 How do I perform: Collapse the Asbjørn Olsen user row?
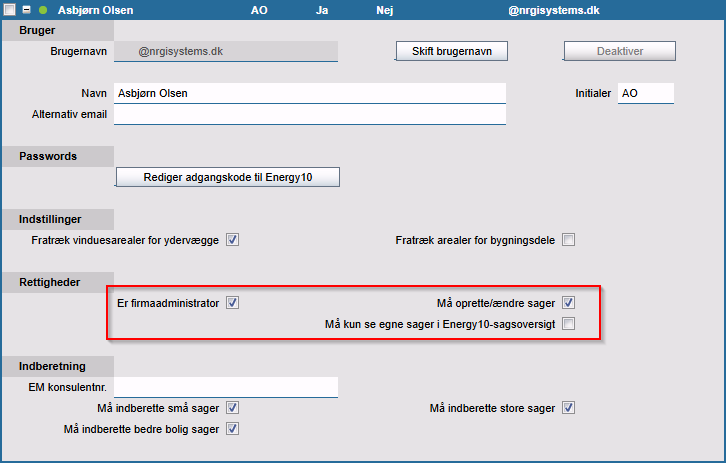point(27,10)
